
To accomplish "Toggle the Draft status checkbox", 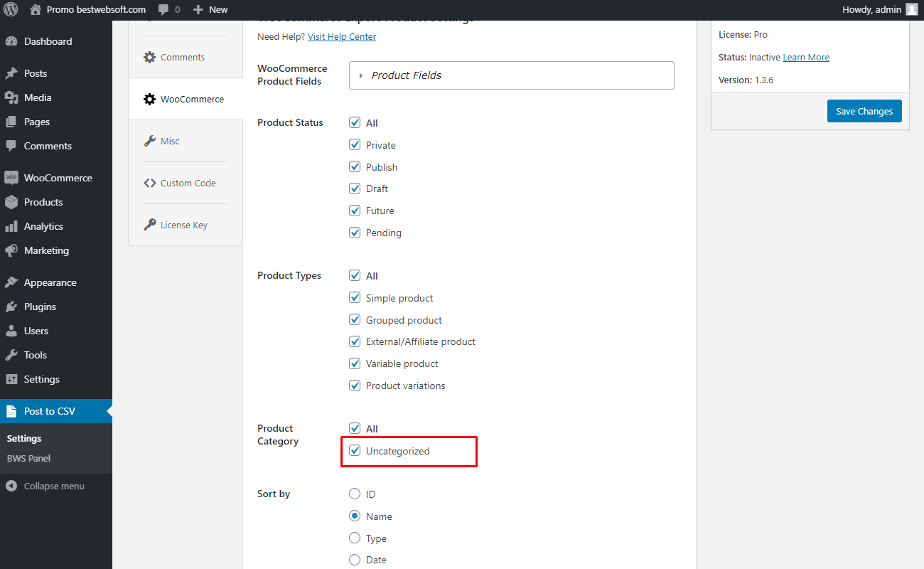I will 355,188.
